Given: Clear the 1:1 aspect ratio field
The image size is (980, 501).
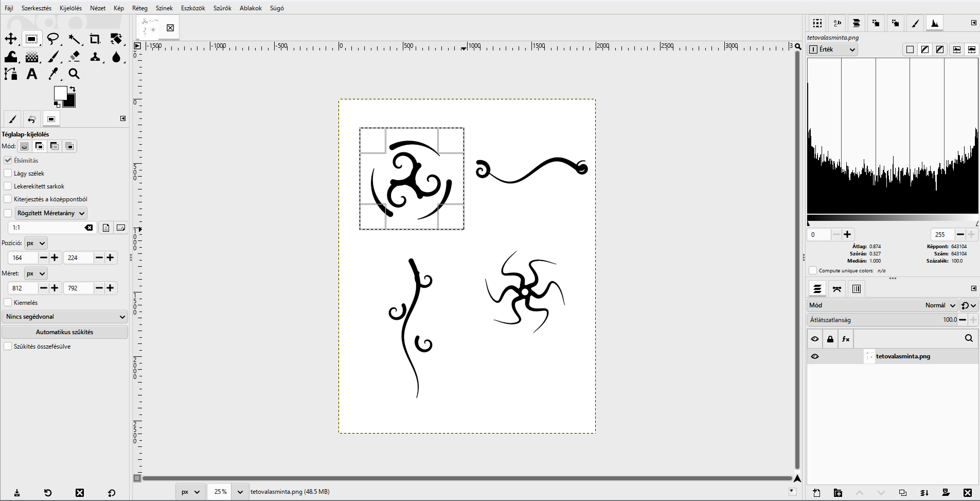Looking at the screenshot, I should pyautogui.click(x=89, y=228).
